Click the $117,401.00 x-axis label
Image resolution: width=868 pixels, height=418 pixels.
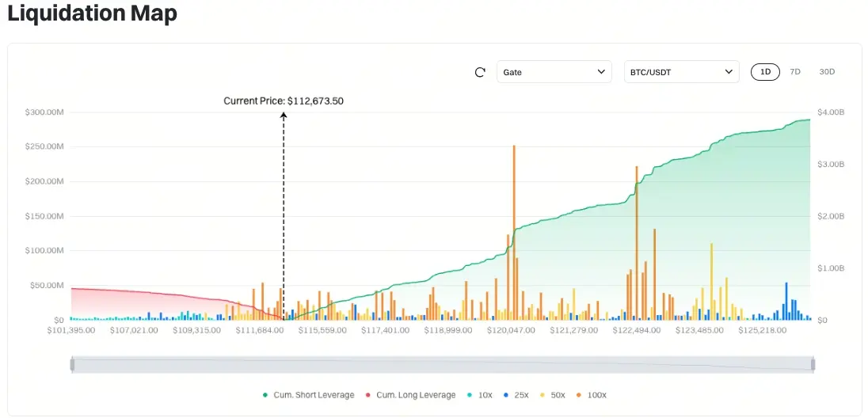385,330
